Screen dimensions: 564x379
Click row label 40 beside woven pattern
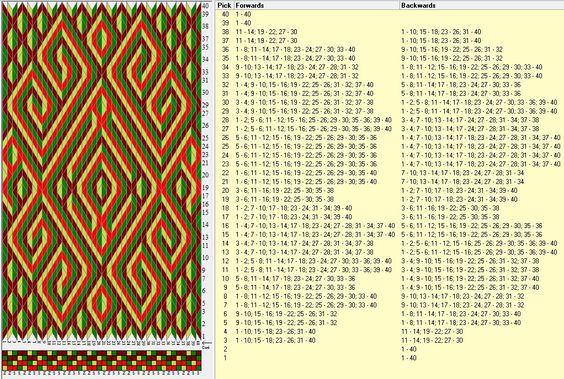[x=205, y=6]
